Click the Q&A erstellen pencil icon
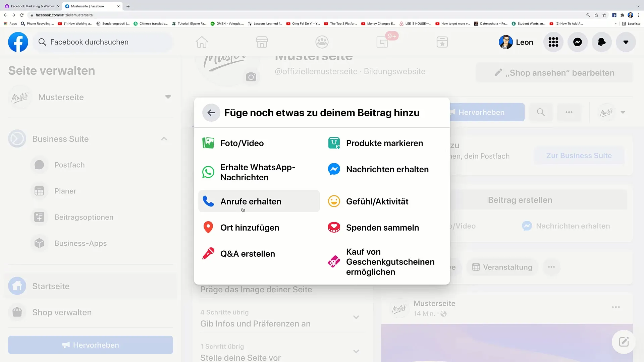Screen dimensions: 644x362 click(208, 253)
